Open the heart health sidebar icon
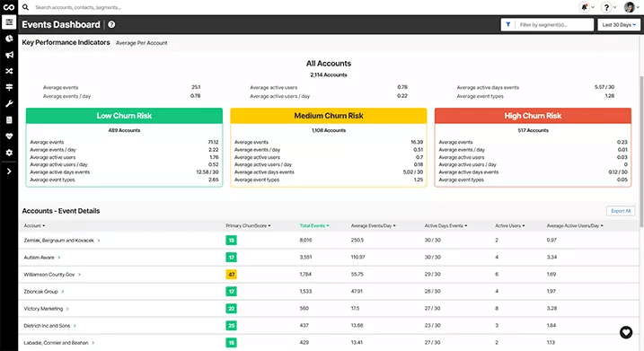 9,136
